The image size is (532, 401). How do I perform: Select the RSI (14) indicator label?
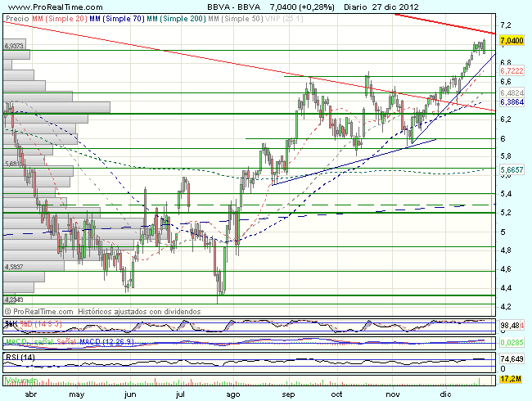[x=20, y=357]
